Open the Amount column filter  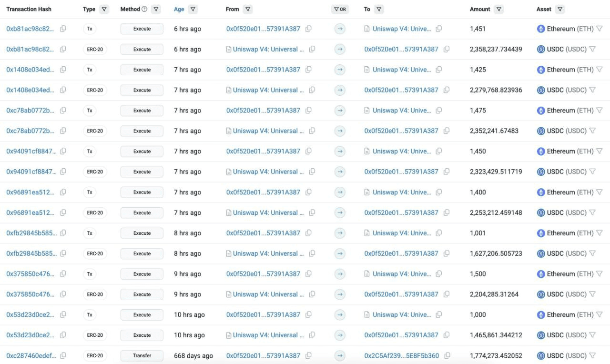click(x=498, y=9)
